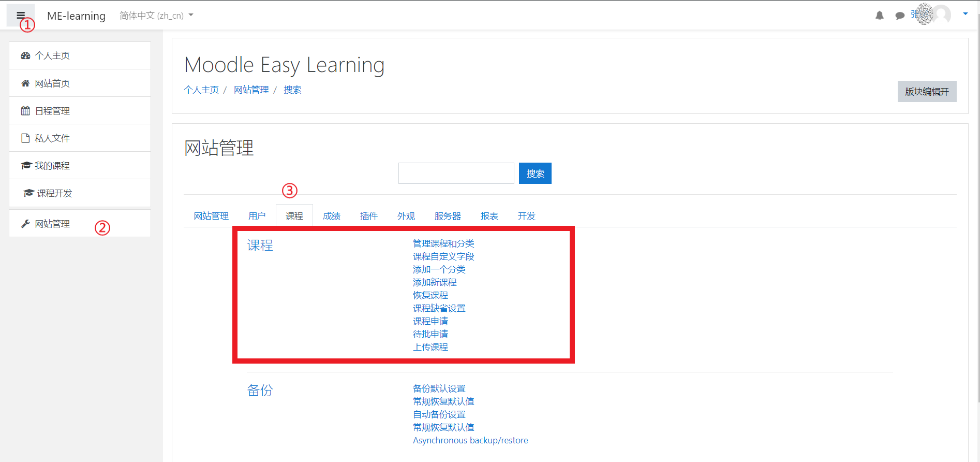Open the 恢复课程 link
The width and height of the screenshot is (980, 462).
[x=430, y=295]
